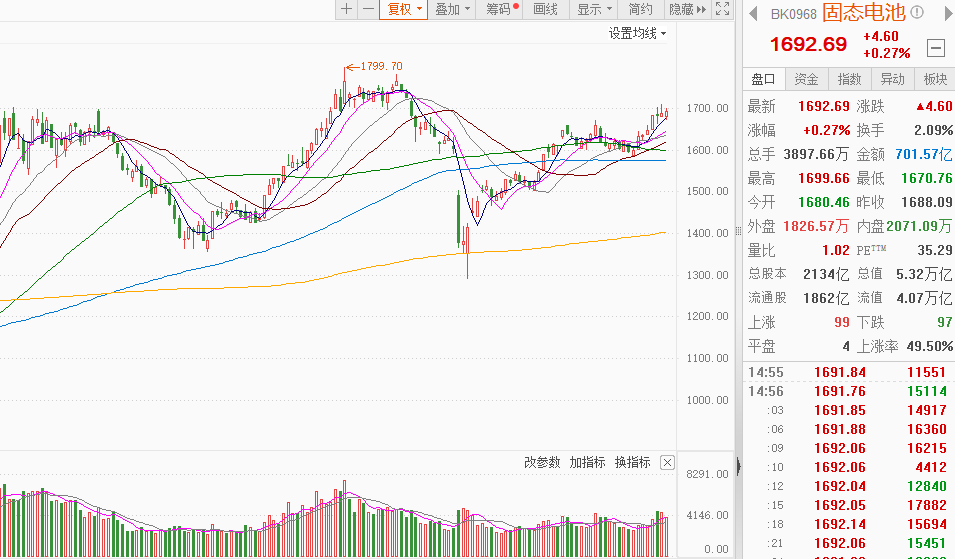Go to previous sector with left arrow
The image size is (955, 559).
coord(752,13)
